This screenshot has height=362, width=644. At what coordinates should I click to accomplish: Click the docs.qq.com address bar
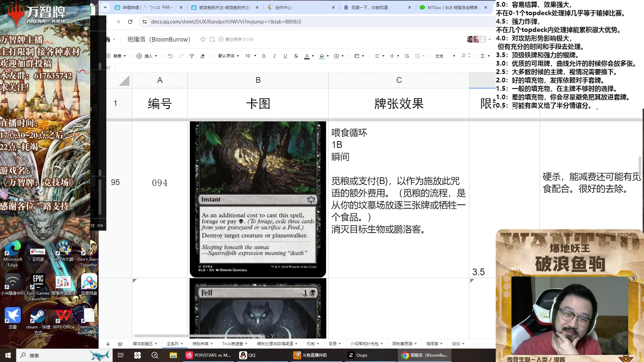click(x=226, y=22)
